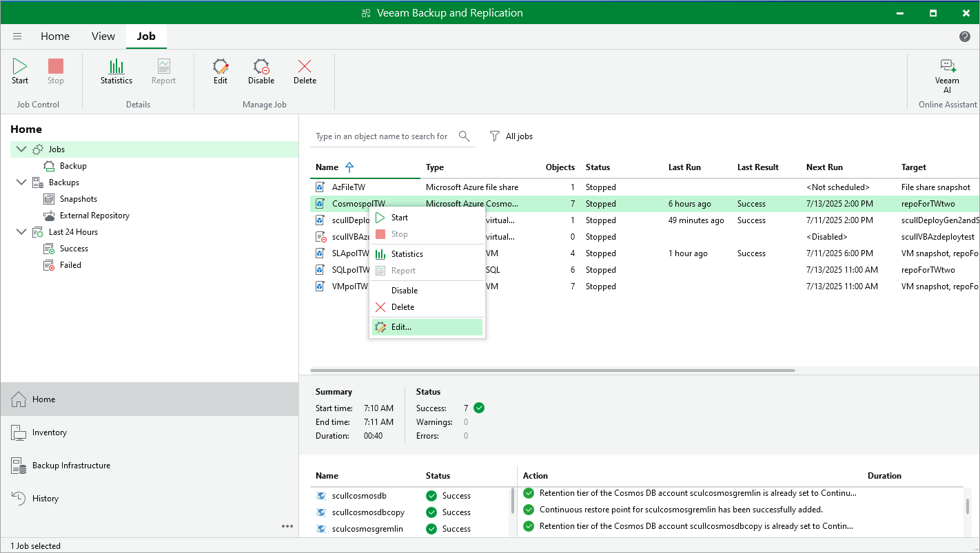This screenshot has width=980, height=553.
Task: Click the Delete job ribbon icon
Action: 305,66
